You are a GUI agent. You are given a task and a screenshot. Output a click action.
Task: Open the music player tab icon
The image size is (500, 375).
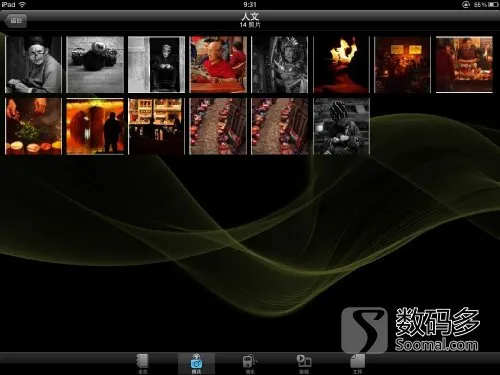point(250,363)
